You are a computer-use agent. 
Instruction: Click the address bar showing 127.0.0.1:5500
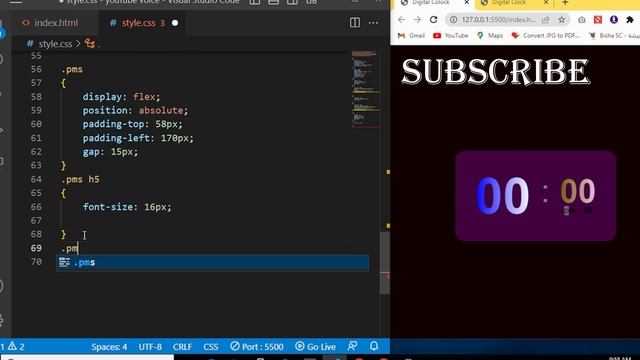coord(499,20)
